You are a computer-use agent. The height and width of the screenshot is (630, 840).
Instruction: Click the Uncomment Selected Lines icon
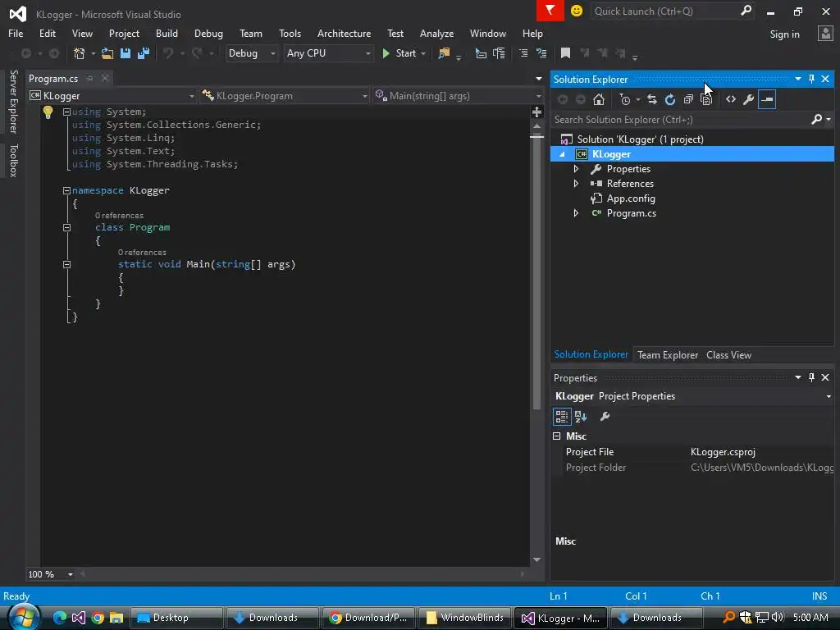tap(541, 53)
